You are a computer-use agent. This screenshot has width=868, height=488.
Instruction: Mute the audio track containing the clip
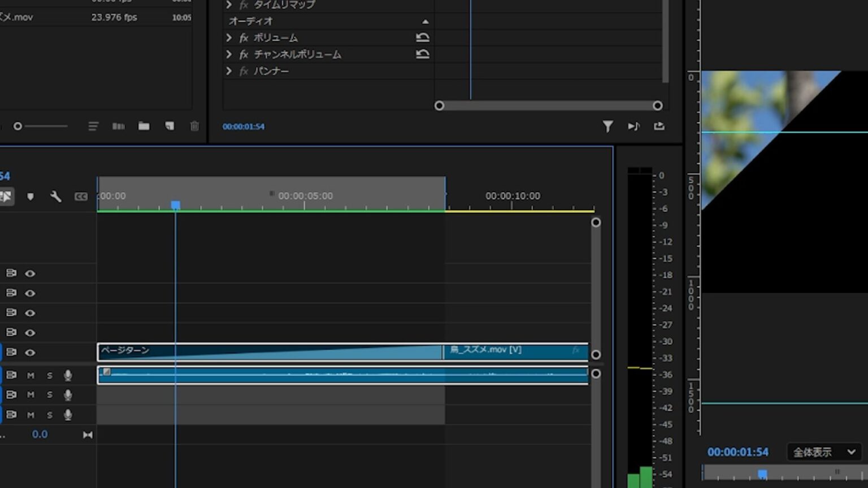point(31,375)
